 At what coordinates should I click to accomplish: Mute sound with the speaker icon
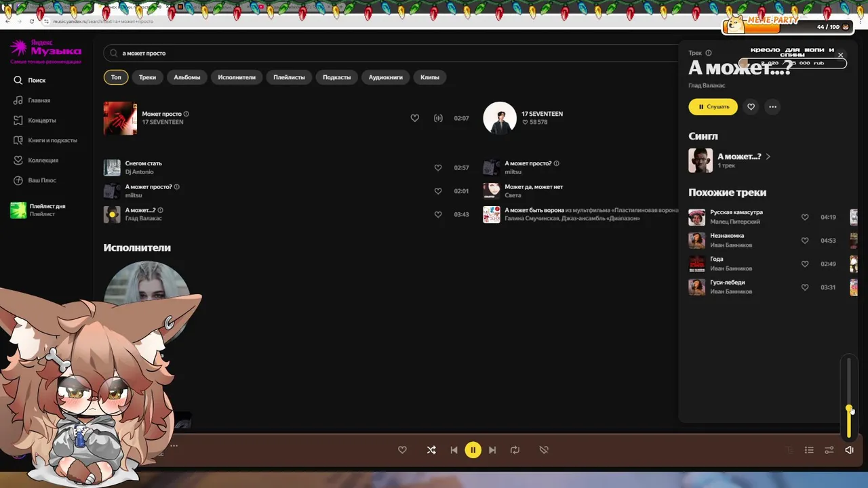pyautogui.click(x=849, y=450)
